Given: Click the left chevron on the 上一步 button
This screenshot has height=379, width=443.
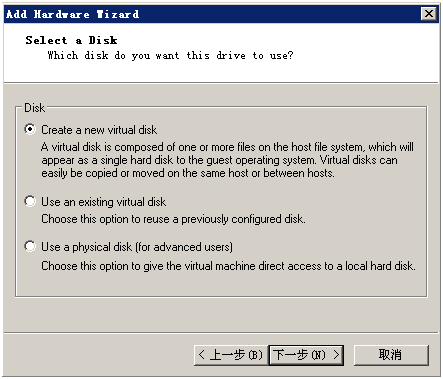Looking at the screenshot, I should point(201,354).
